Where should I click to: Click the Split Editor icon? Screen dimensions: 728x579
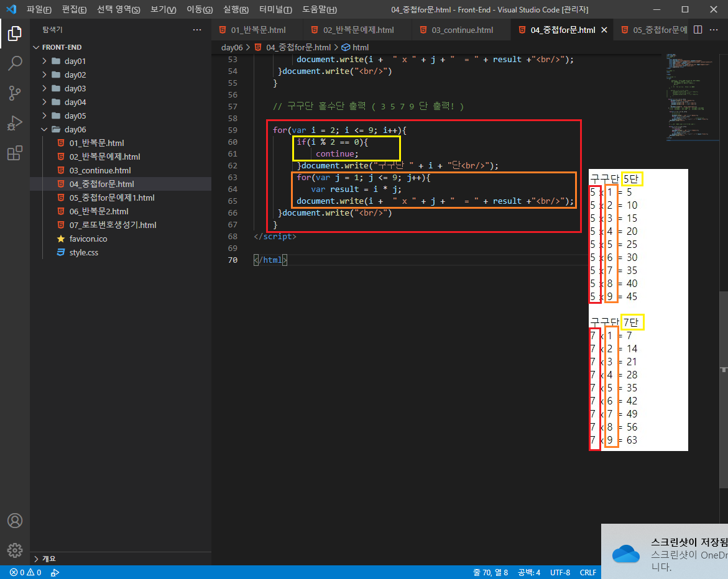click(x=698, y=30)
